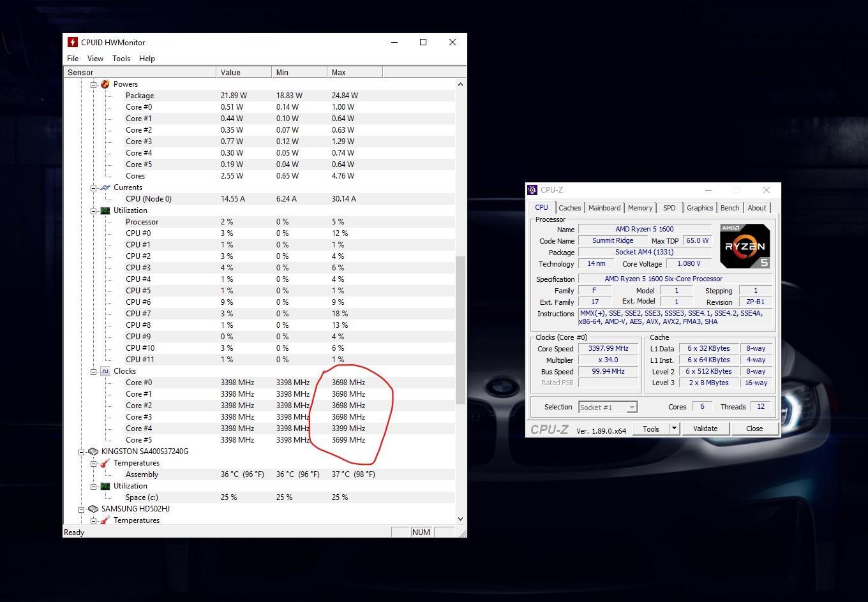Collapse the KINGSTON SA400S37240G node
The image size is (868, 602).
tap(82, 451)
